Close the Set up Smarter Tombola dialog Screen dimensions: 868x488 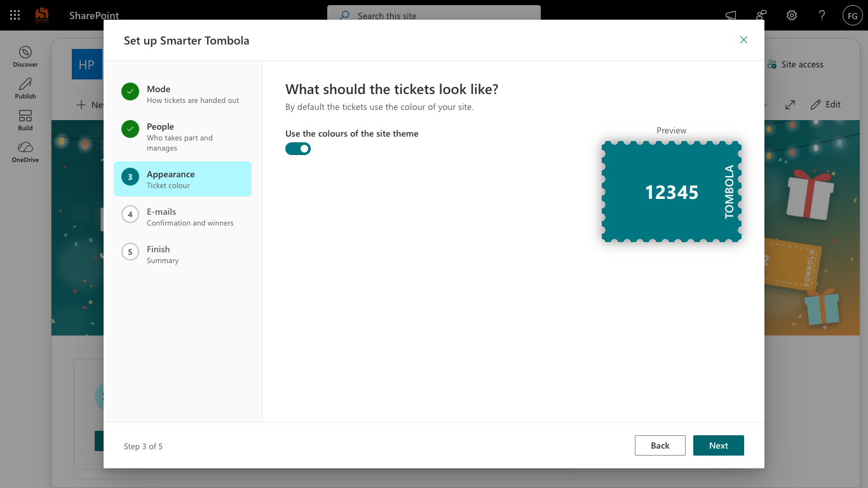click(743, 40)
